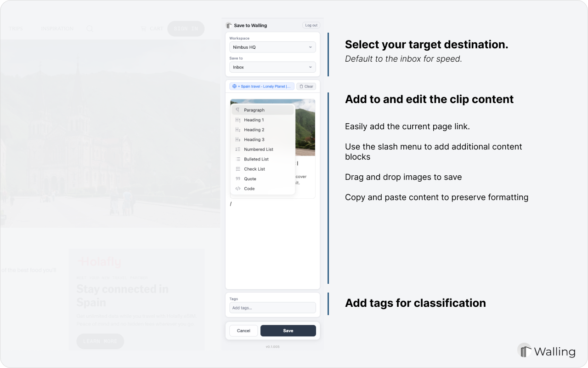Click 'Add tags for classification' heading
Viewport: 588px width, 368px height.
point(415,303)
